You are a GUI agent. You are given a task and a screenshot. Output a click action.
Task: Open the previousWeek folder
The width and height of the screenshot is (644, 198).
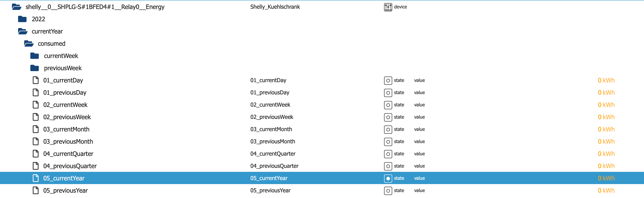[34, 68]
